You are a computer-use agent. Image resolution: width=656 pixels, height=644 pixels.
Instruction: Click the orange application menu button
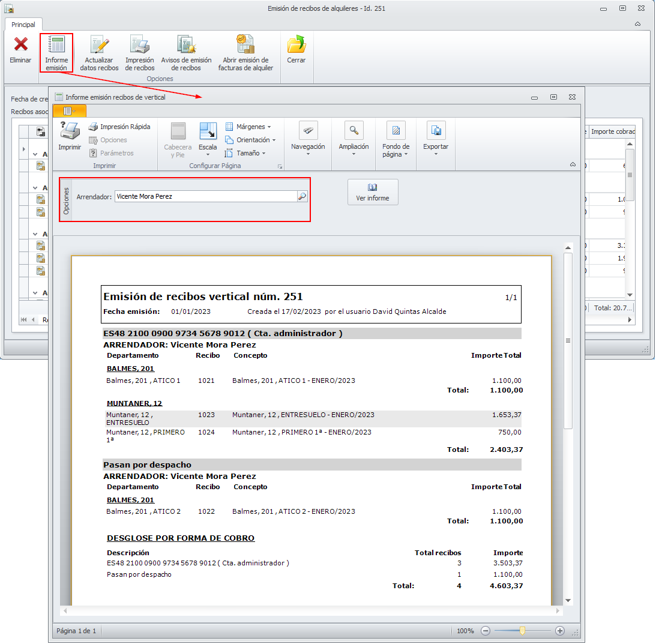70,111
